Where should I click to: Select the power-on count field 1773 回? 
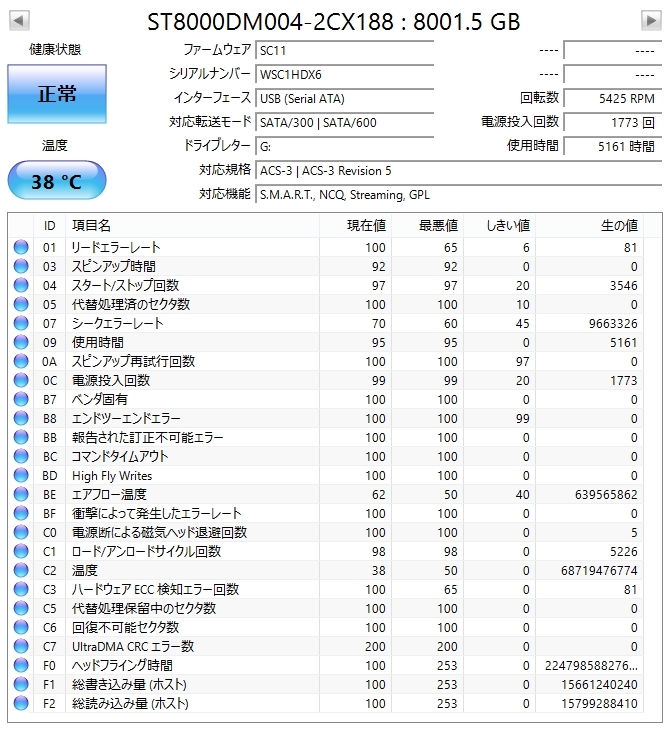pos(613,123)
